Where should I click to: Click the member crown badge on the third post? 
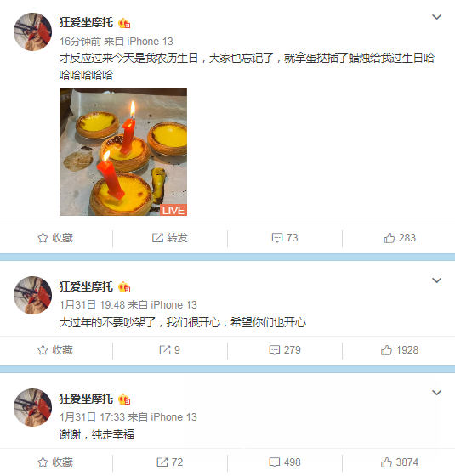[124, 399]
